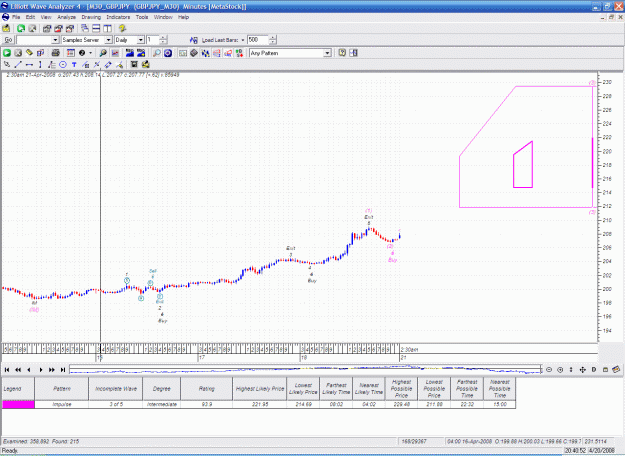Select the horizontal line drawing tool
This screenshot has height=456, width=625.
[29, 64]
